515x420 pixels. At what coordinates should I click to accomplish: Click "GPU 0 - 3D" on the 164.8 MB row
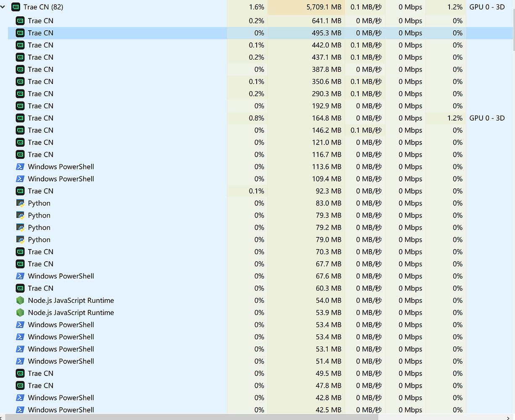click(487, 118)
